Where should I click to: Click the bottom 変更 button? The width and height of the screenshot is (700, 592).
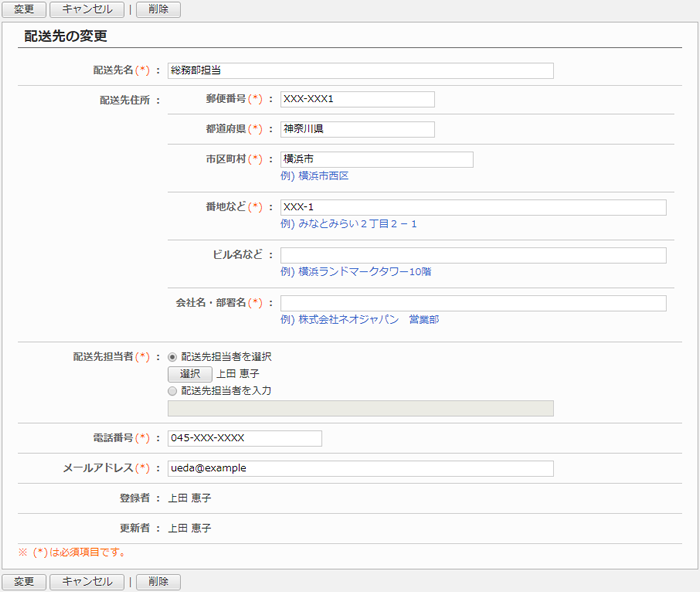[24, 581]
